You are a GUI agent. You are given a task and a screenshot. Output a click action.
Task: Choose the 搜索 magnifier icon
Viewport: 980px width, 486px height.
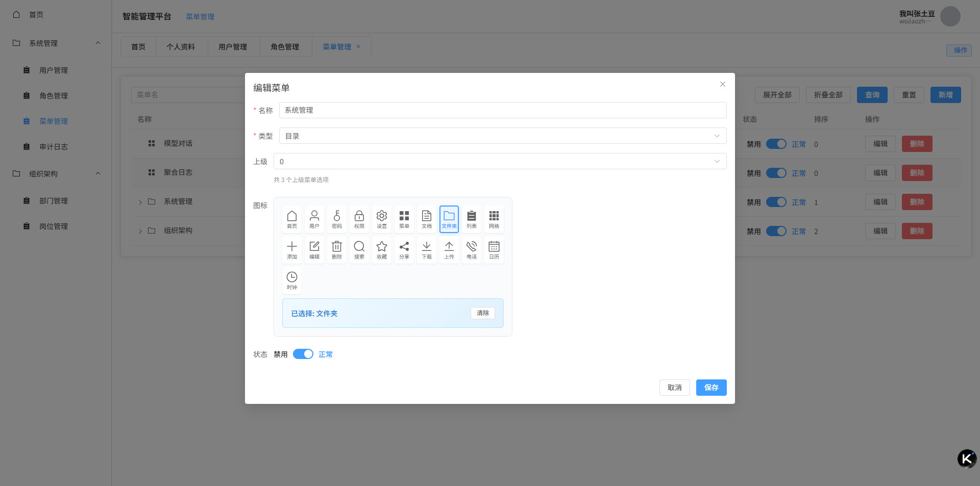point(359,250)
